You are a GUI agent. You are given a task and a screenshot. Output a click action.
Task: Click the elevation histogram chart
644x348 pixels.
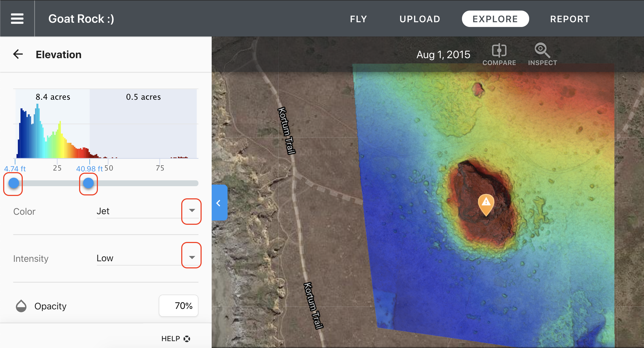[106, 124]
